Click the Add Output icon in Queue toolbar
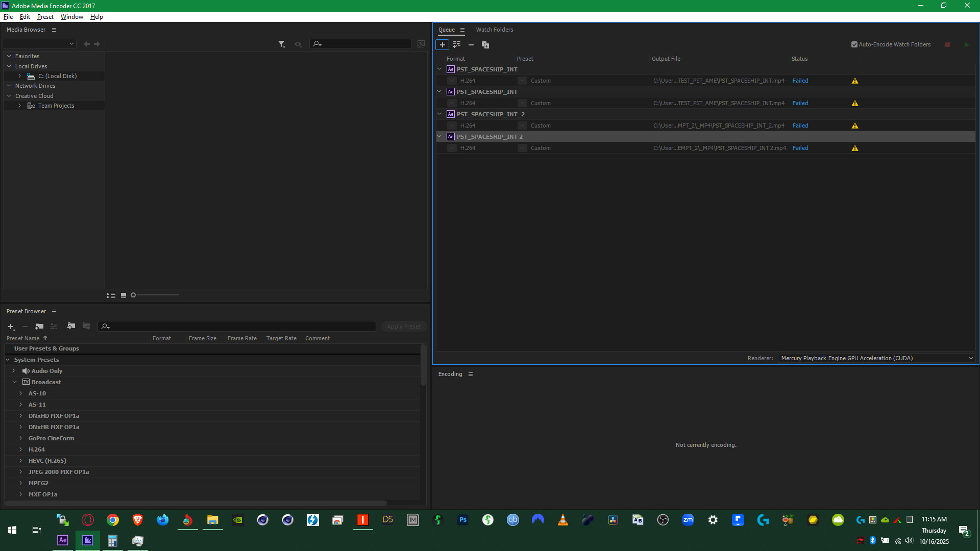The image size is (980, 551). [456, 45]
